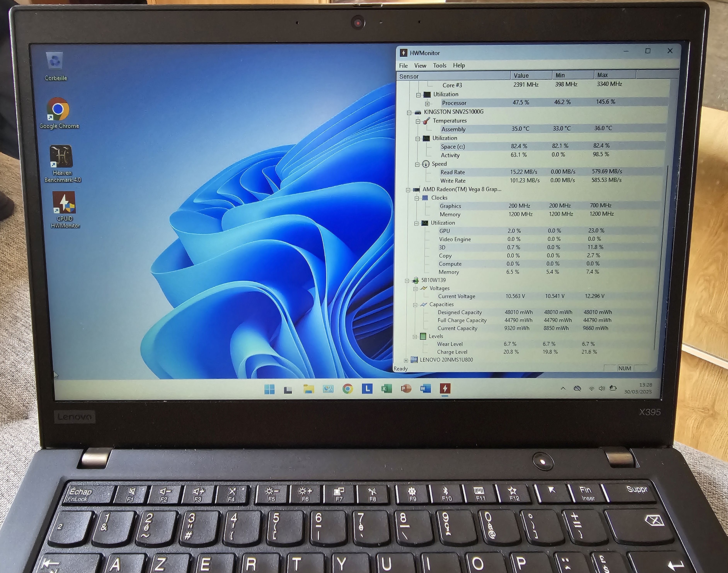Screen dimensions: 728x573
Task: Open the Help menu
Action: (x=459, y=65)
